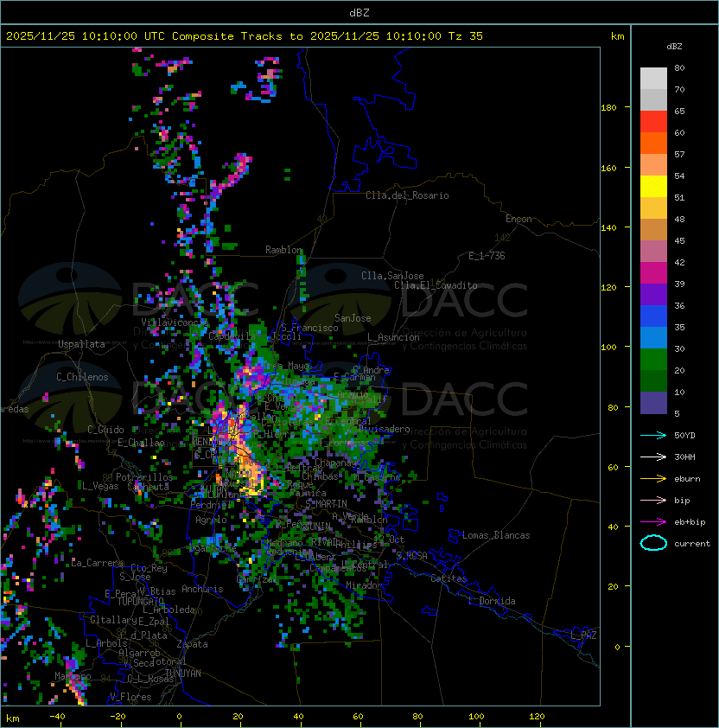Click the Potrerillos place label
Viewport: 719px width, 728px height.
tap(144, 477)
